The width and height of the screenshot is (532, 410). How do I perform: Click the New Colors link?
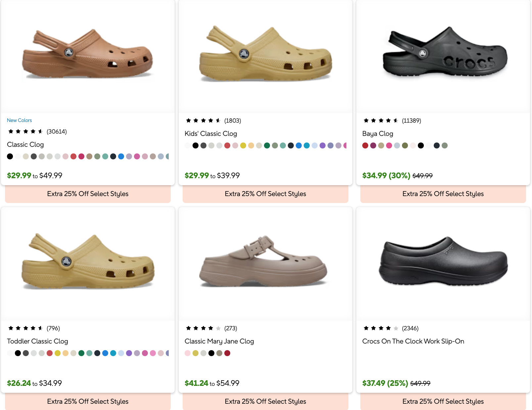[20, 120]
